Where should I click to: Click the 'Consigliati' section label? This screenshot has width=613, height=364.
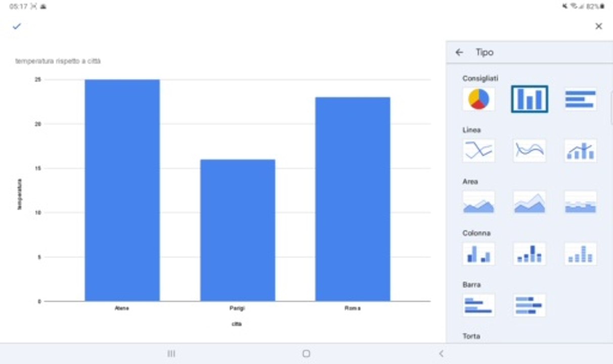coord(480,78)
